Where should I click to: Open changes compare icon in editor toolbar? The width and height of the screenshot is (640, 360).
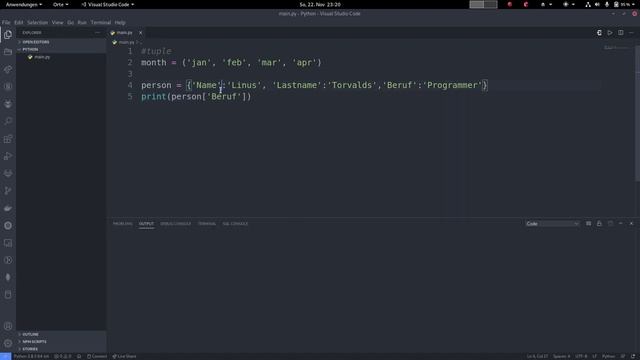(599, 33)
